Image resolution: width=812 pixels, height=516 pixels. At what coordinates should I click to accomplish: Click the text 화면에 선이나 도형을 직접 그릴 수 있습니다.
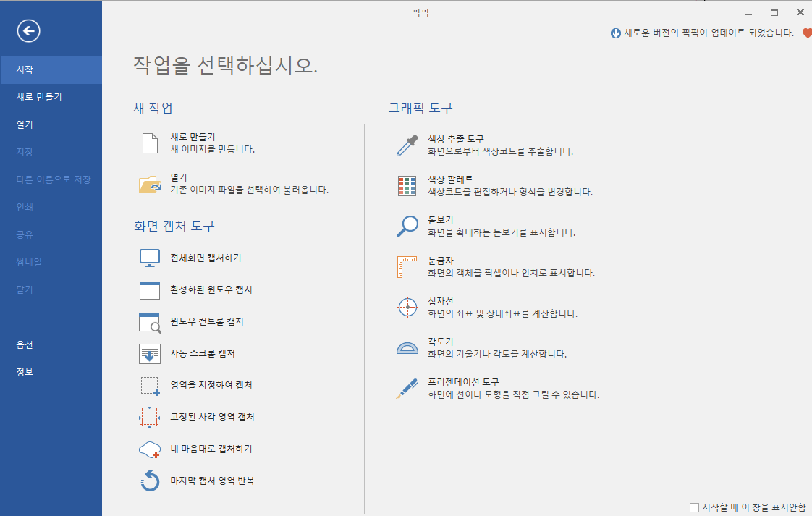(513, 394)
